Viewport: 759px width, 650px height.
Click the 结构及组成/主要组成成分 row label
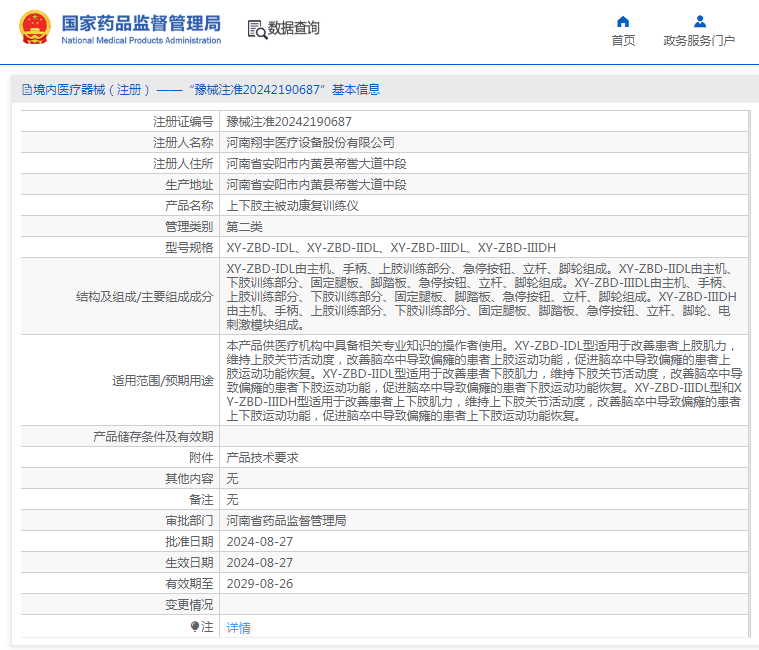tap(144, 296)
